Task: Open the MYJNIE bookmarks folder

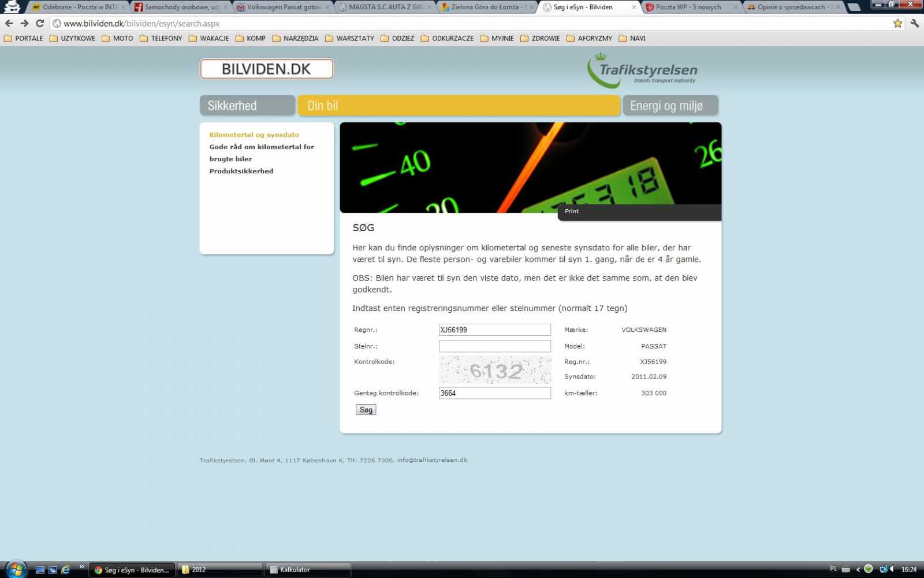Action: pos(497,38)
